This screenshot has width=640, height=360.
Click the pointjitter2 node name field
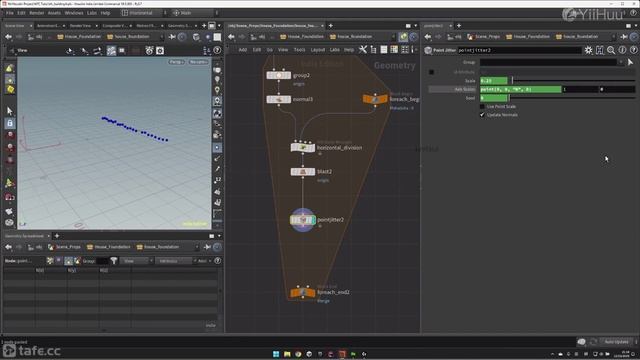click(x=519, y=50)
